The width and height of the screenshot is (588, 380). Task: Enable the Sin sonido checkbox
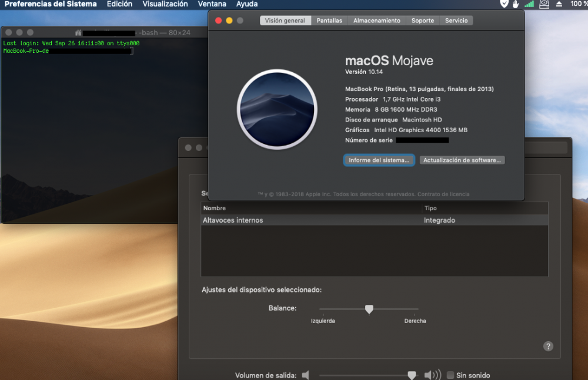(450, 375)
